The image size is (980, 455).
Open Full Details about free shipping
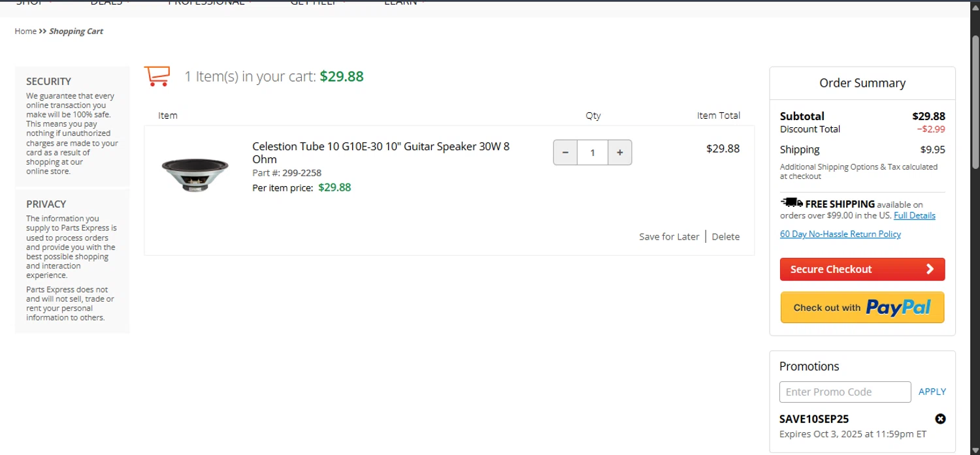(x=914, y=215)
